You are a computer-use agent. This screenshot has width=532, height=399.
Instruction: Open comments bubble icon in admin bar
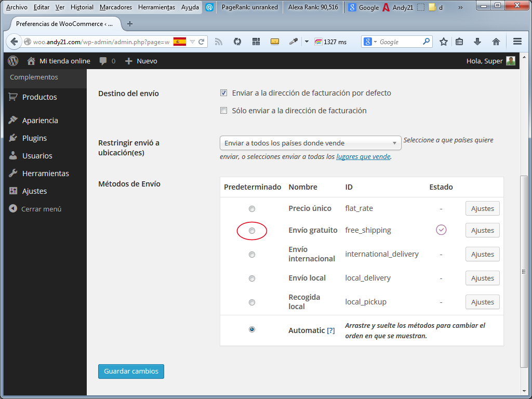pyautogui.click(x=103, y=61)
